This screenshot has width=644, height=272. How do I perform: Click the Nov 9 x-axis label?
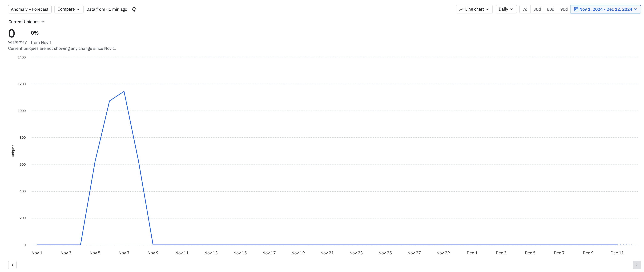[x=153, y=253]
